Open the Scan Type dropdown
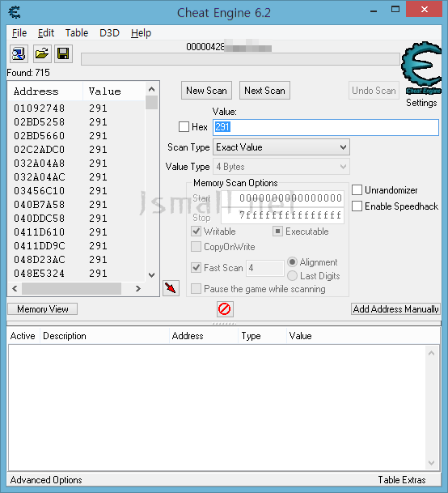 click(281, 147)
